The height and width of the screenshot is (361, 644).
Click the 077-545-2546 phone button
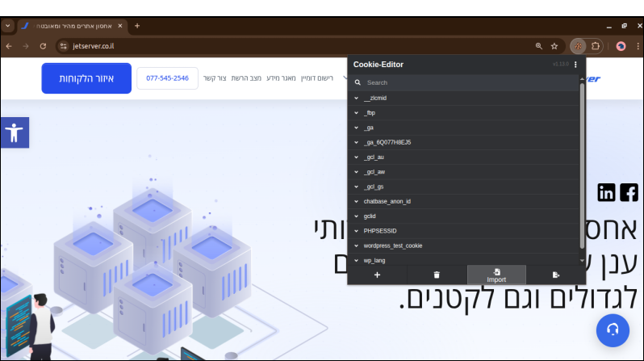point(167,78)
